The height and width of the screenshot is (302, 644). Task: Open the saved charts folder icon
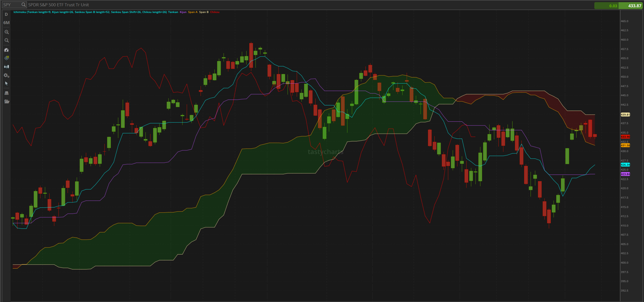[7, 102]
